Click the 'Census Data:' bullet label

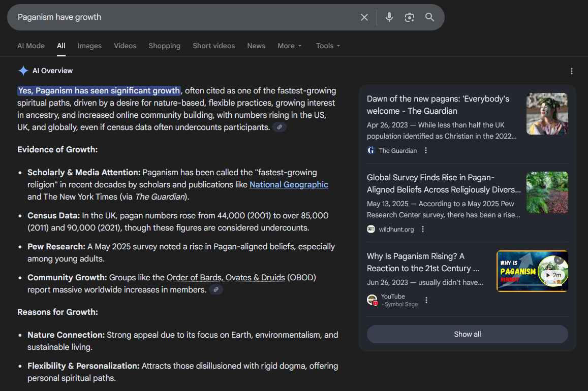(54, 216)
